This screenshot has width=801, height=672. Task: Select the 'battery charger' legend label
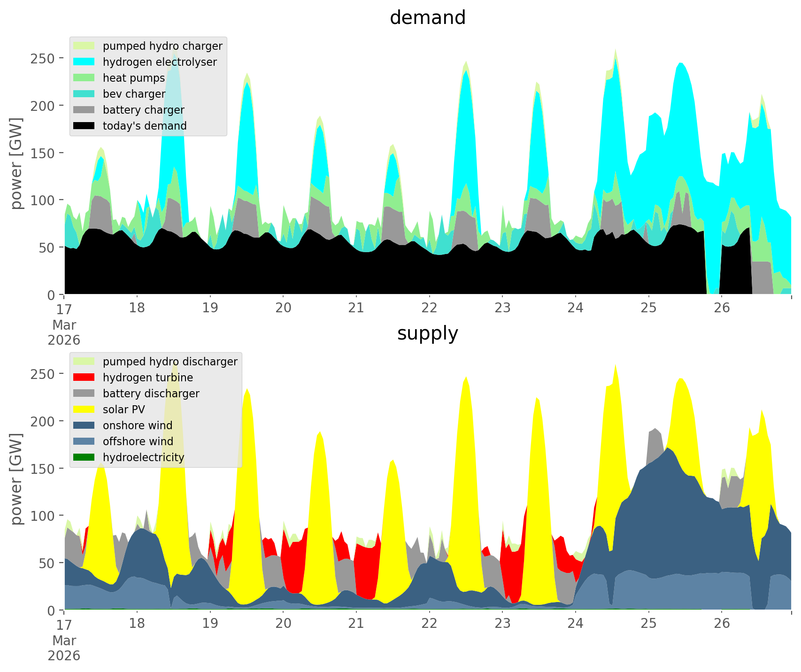click(x=143, y=110)
